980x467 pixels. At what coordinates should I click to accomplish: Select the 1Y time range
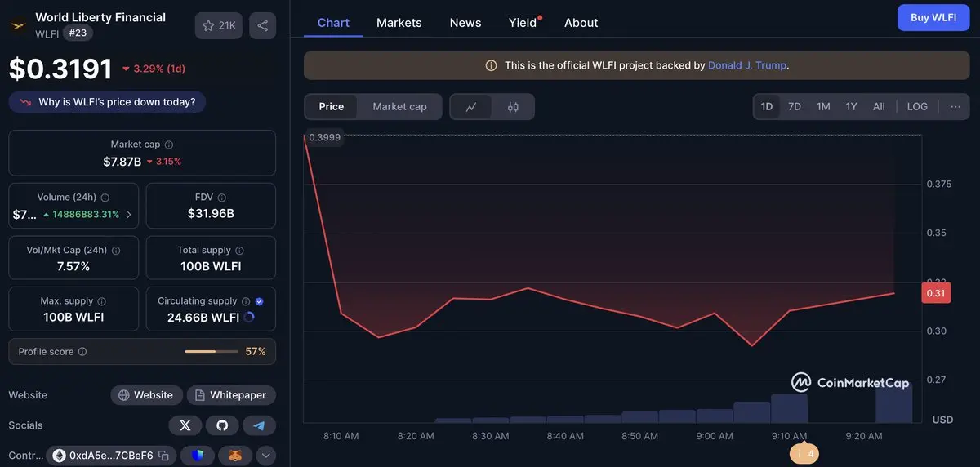click(x=852, y=107)
